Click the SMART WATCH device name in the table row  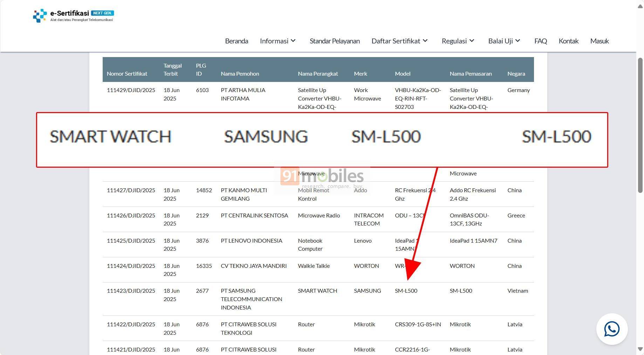[317, 291]
